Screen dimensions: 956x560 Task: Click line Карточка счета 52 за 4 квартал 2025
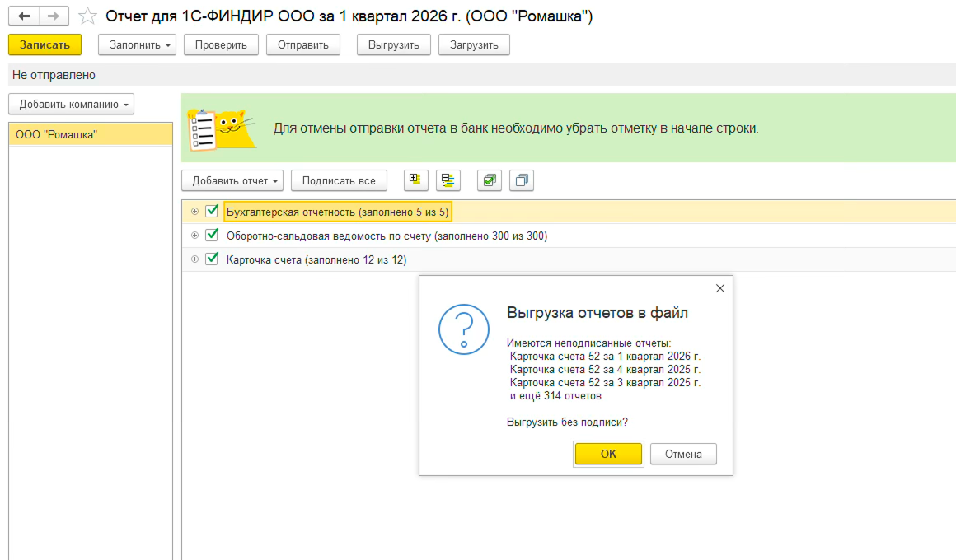tap(606, 369)
